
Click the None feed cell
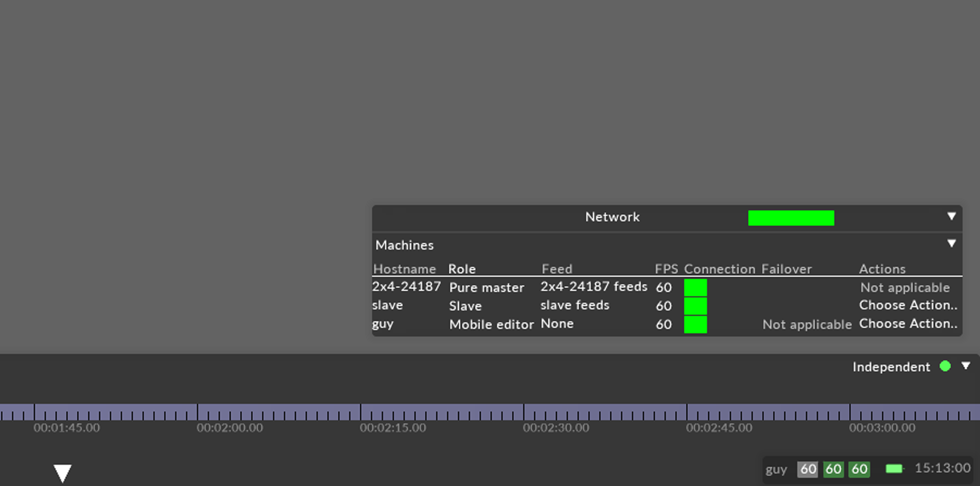(557, 323)
